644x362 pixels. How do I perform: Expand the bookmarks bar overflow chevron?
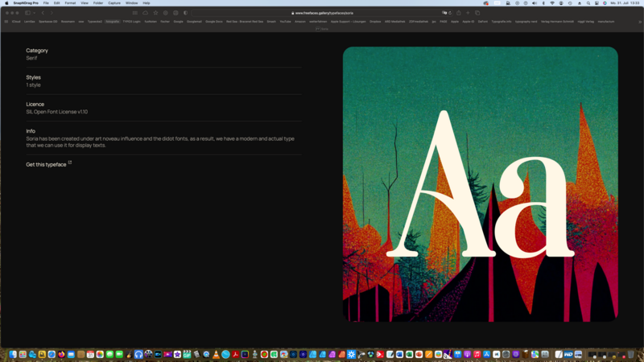click(x=640, y=22)
